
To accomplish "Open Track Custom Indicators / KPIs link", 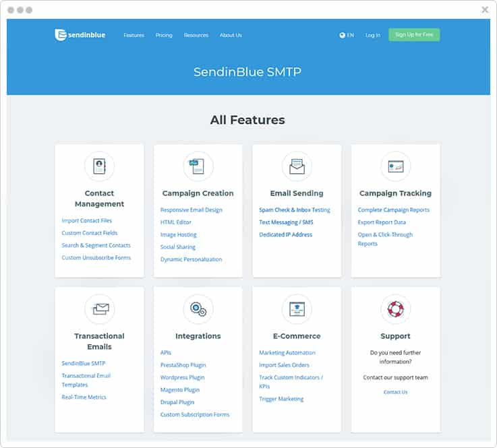I will (x=291, y=382).
